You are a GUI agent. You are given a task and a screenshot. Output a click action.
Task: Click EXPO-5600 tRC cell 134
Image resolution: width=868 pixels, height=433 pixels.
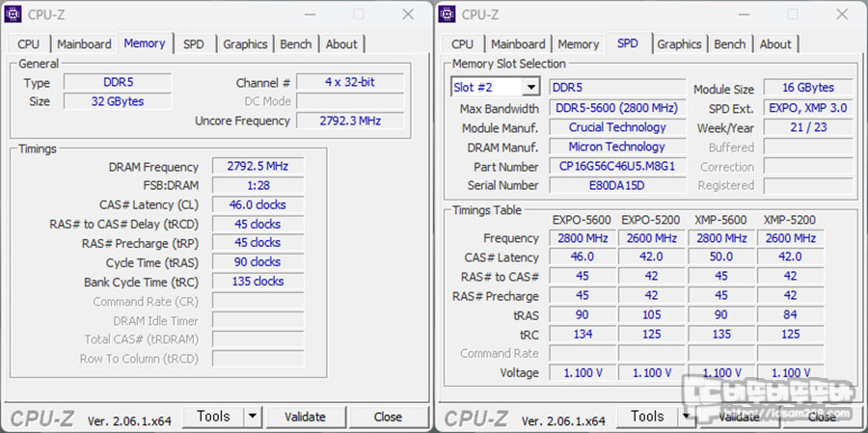tap(583, 335)
